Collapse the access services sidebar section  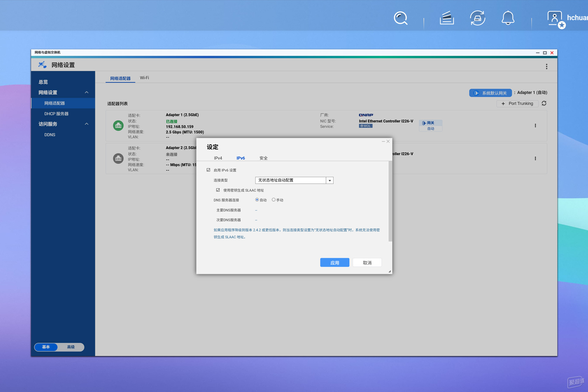[87, 124]
